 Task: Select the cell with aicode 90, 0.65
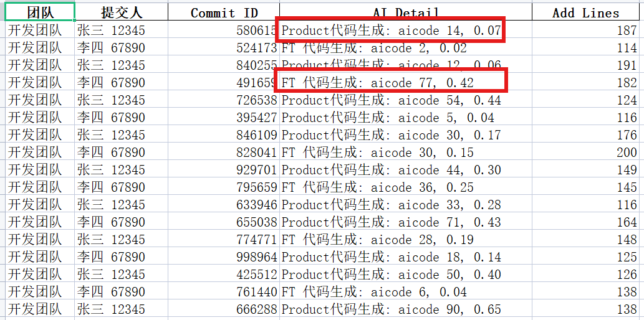point(391,309)
